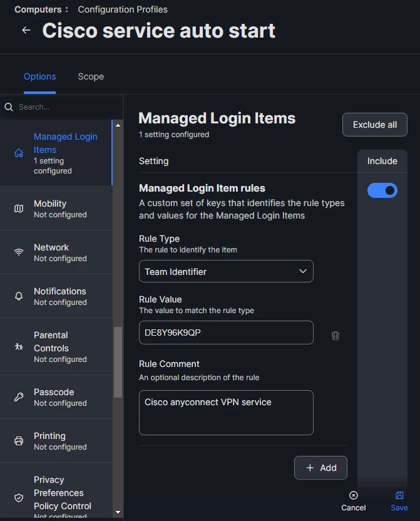The width and height of the screenshot is (420, 521).
Task: Click the Rule Comment text area
Action: [226, 413]
